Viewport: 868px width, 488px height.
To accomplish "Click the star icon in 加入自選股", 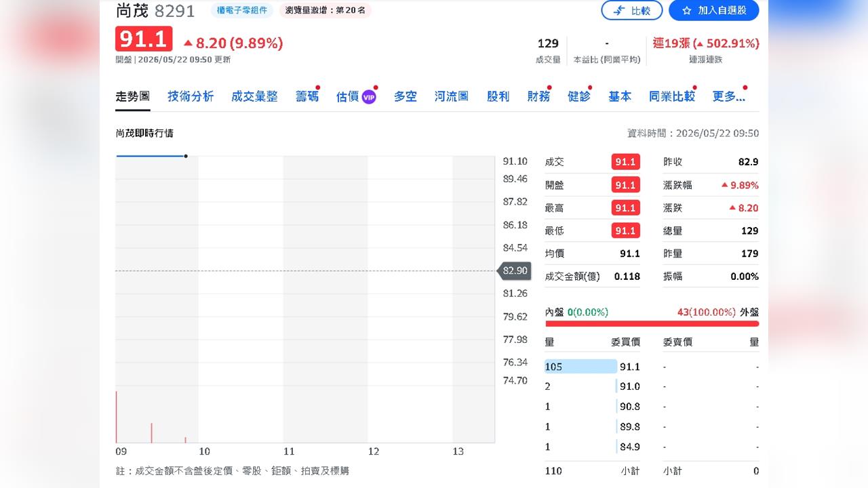I will (686, 11).
